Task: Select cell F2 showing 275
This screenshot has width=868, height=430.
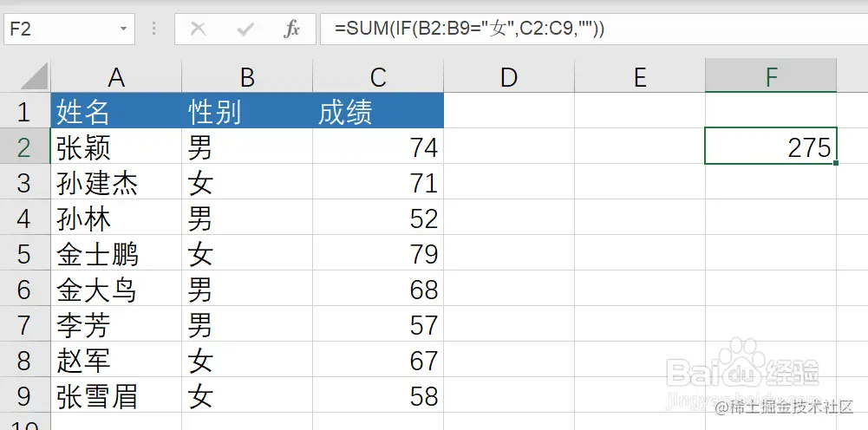Action: click(x=771, y=147)
